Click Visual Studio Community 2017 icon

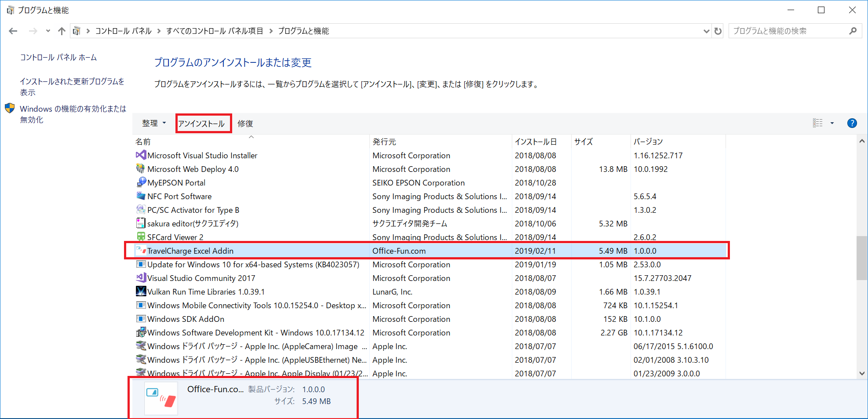(141, 277)
